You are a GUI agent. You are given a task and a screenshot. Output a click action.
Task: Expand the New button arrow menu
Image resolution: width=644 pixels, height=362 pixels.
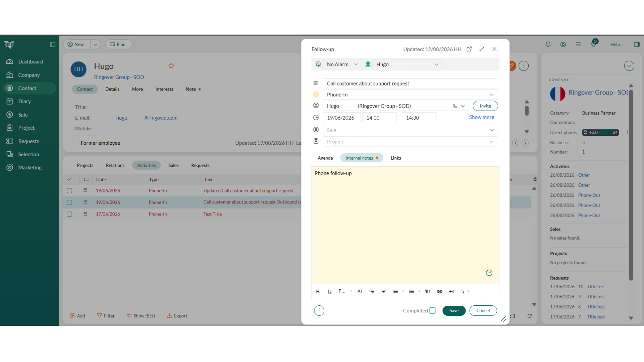[x=95, y=44]
